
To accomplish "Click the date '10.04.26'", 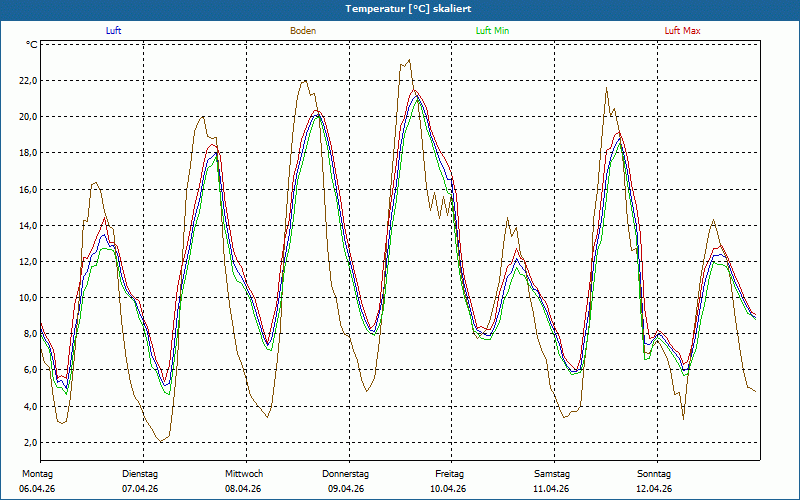I will pyautogui.click(x=448, y=489).
